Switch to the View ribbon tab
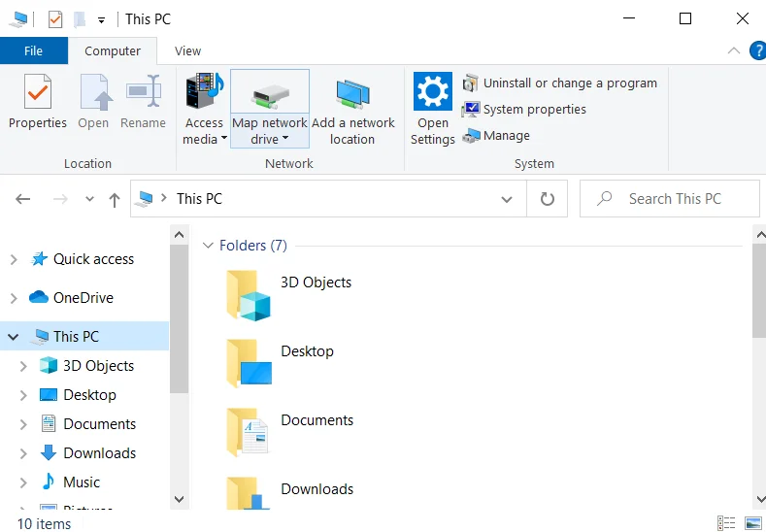 click(187, 50)
